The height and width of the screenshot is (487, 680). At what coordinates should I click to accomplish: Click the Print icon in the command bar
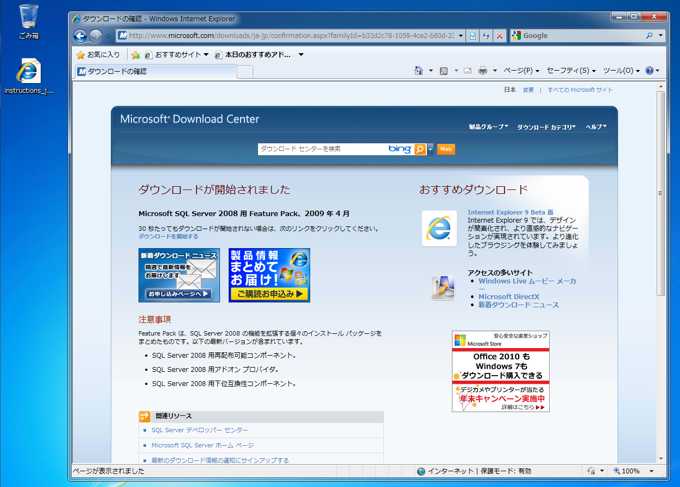(x=483, y=71)
